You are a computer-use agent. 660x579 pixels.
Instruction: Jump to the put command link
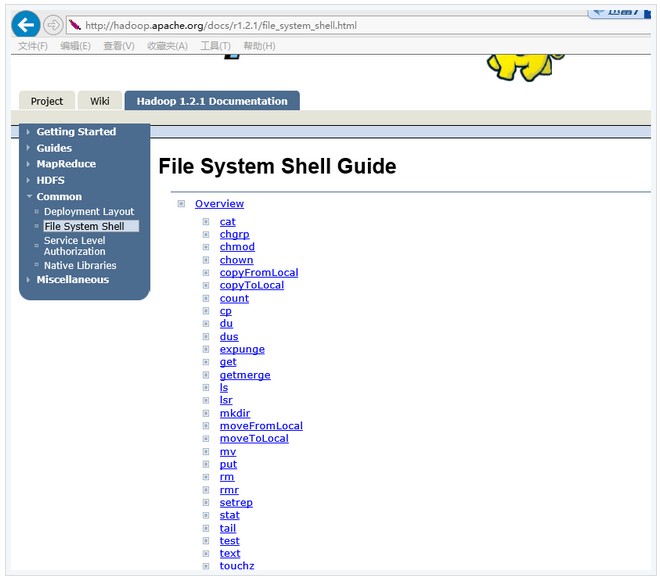click(x=228, y=464)
